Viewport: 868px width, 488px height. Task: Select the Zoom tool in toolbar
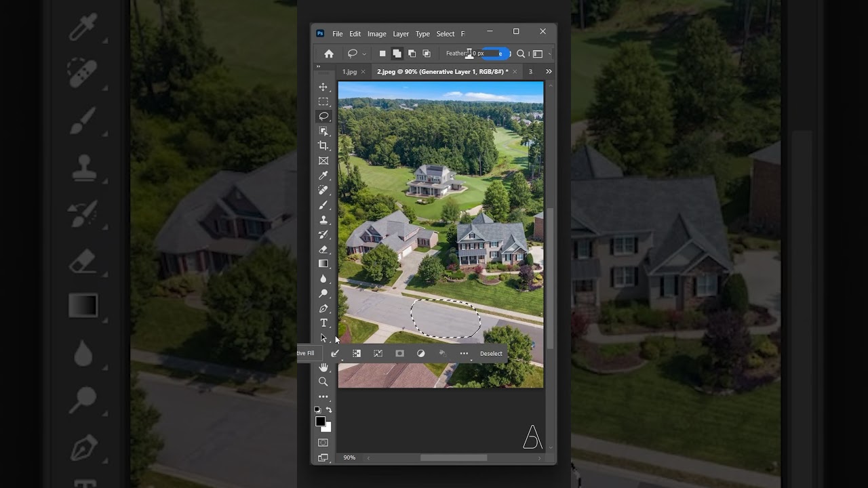[323, 382]
